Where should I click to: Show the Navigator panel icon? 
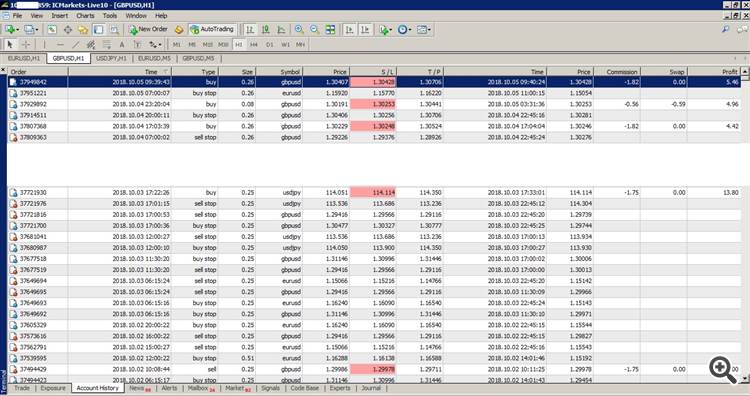(83, 30)
